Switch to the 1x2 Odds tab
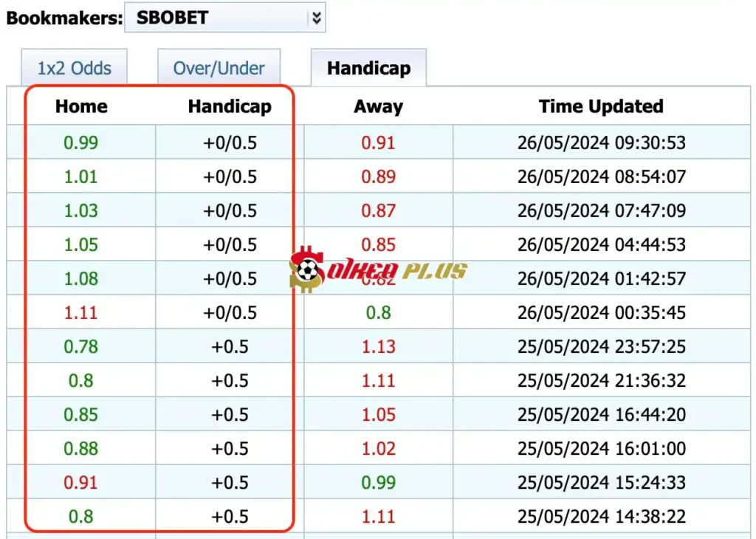 75,69
